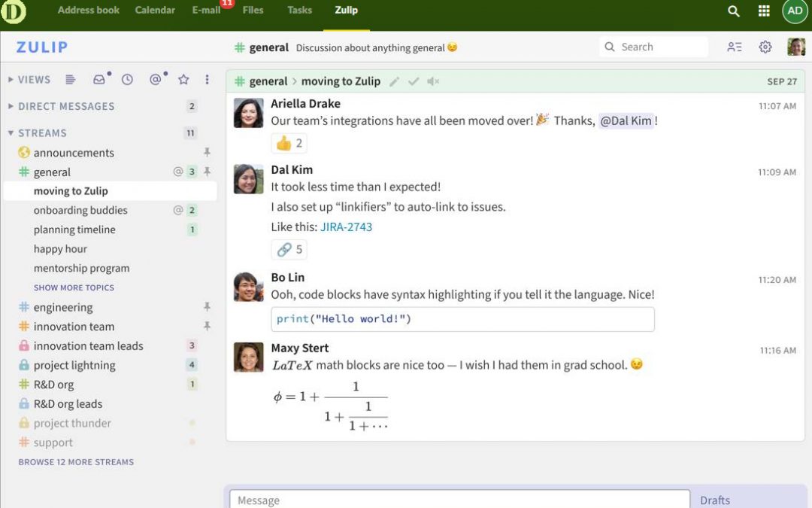This screenshot has width=812, height=508.
Task: Click the Zulip logo text
Action: 42,47
